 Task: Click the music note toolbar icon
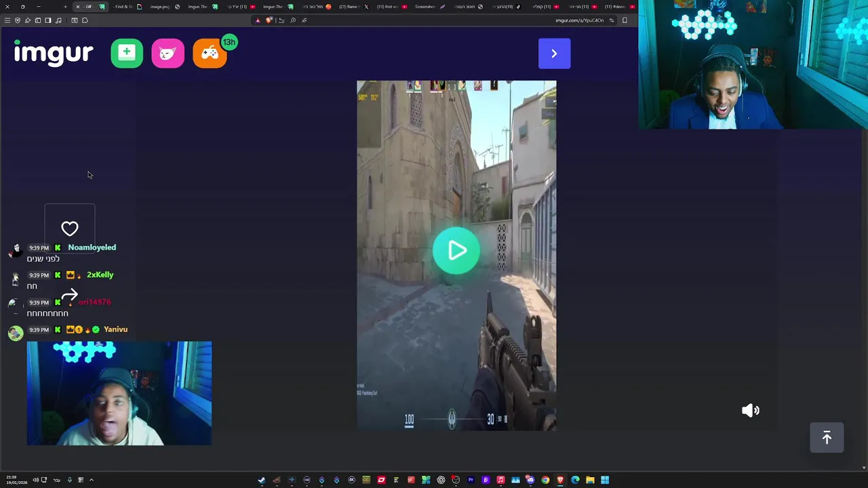[58, 20]
